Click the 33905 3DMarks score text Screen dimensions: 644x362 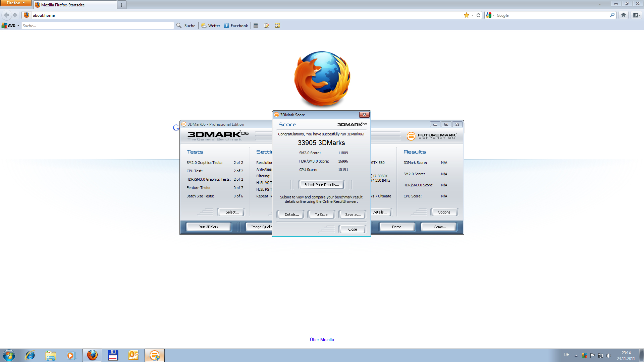click(321, 143)
